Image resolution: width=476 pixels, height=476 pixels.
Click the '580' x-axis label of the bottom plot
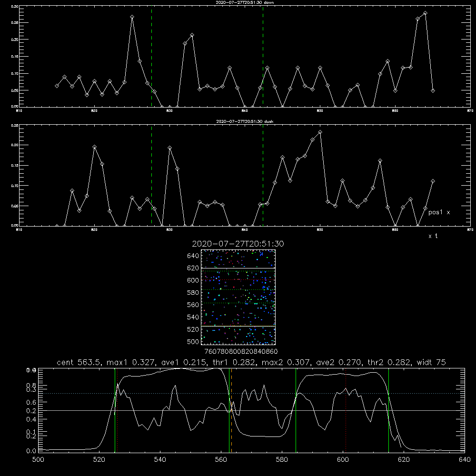click(x=282, y=460)
